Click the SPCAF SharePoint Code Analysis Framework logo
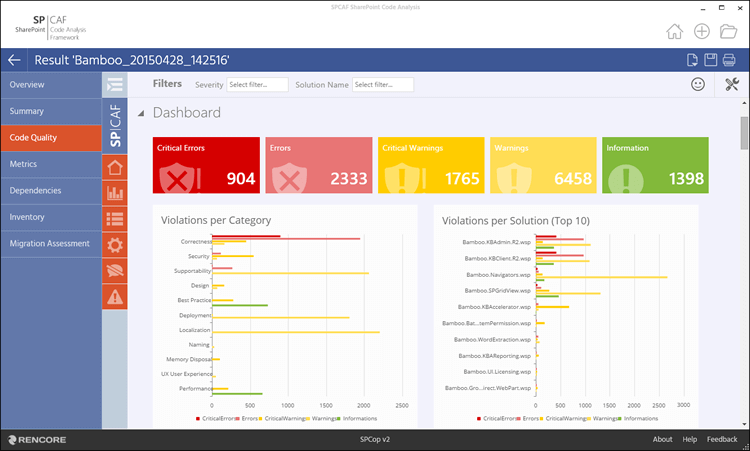 coord(51,27)
